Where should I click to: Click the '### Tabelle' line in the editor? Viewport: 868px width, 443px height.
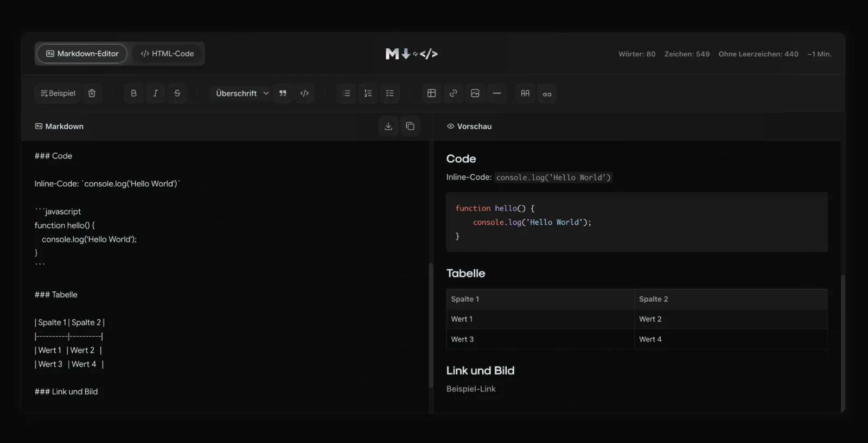tap(56, 295)
